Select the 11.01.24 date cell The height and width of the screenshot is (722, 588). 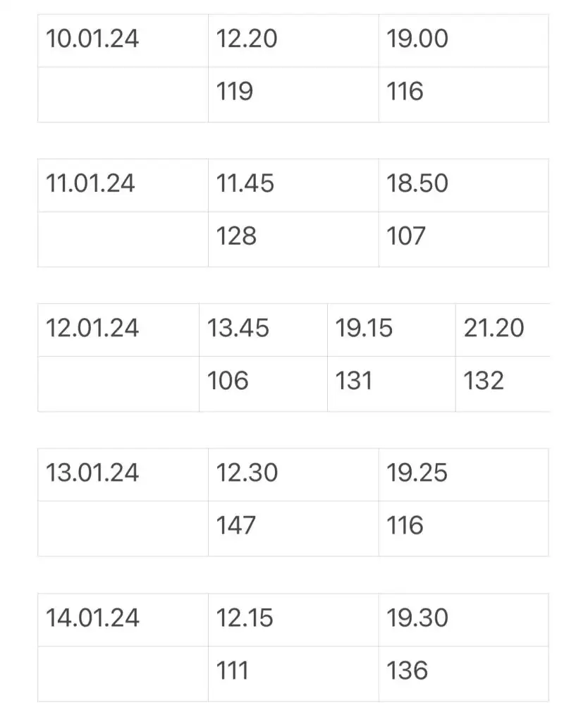coord(123,185)
